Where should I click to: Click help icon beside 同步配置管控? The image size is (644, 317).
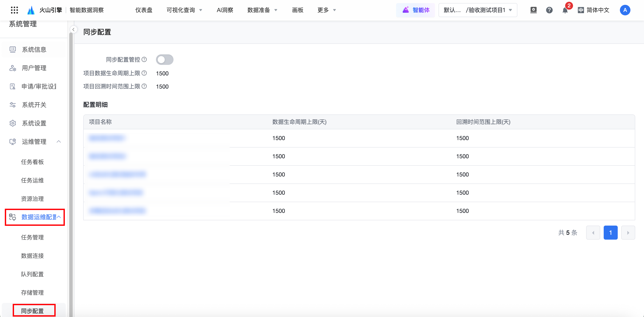144,60
